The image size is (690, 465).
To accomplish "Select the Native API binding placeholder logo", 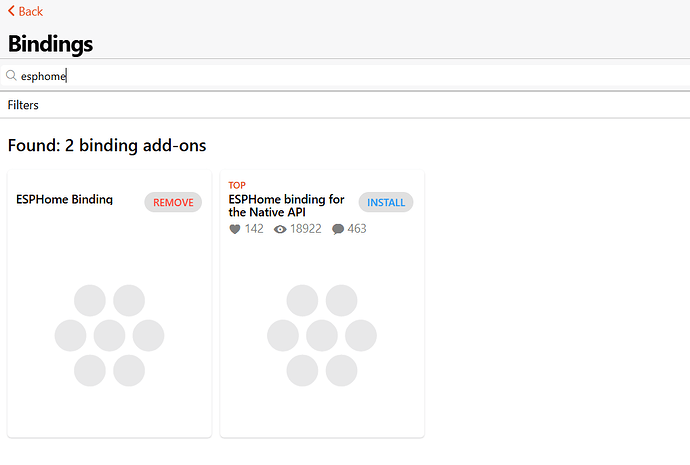I will 321,335.
